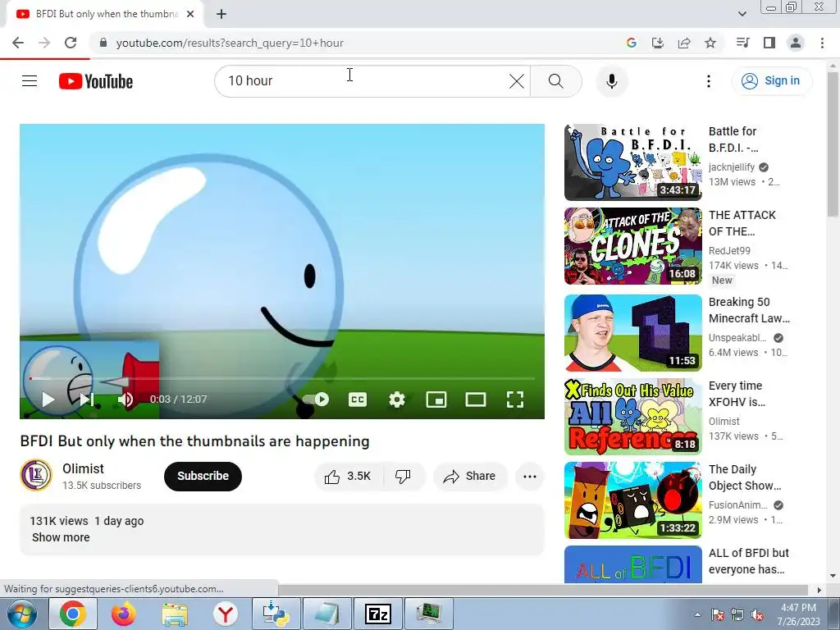Screen dimensions: 840x630
Task: Search with your voice microphone button
Action: click(x=612, y=81)
